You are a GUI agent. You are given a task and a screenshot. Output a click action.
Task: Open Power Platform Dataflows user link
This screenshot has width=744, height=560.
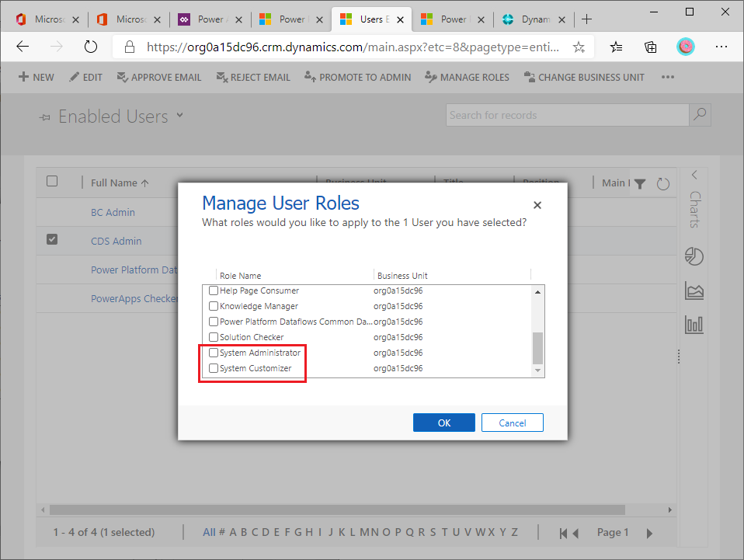tap(134, 270)
